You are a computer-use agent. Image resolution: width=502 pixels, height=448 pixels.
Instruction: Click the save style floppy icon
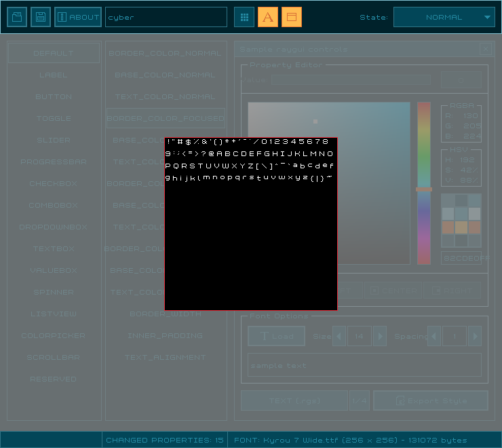41,17
